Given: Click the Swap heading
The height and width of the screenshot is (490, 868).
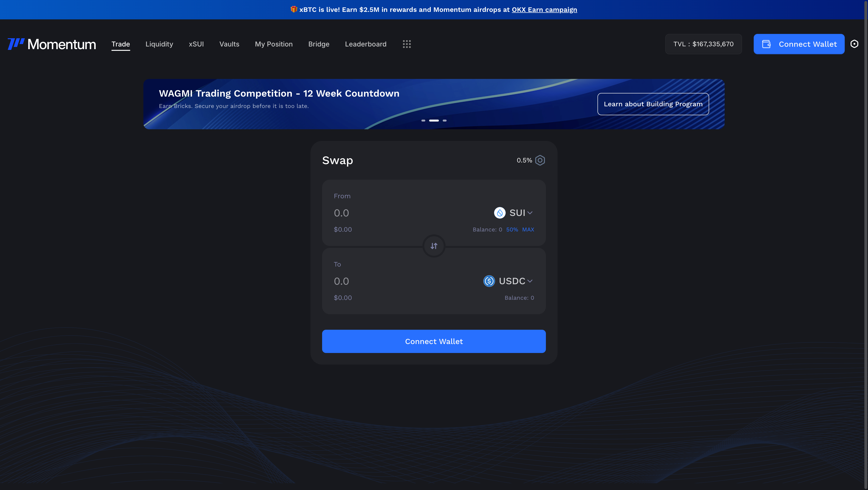Looking at the screenshot, I should (x=338, y=161).
